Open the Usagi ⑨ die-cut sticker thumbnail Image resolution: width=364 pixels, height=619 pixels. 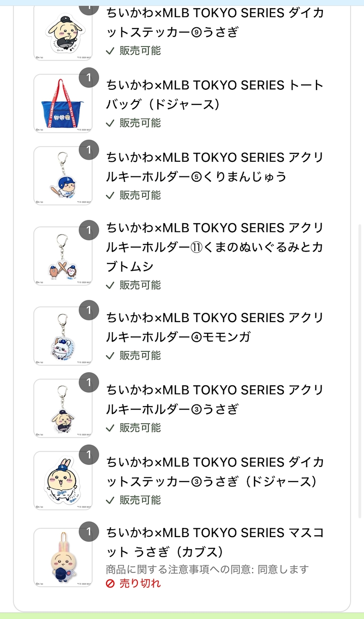(63, 32)
